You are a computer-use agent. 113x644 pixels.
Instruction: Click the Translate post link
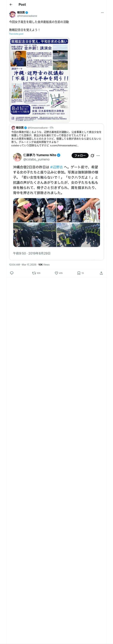16,34
